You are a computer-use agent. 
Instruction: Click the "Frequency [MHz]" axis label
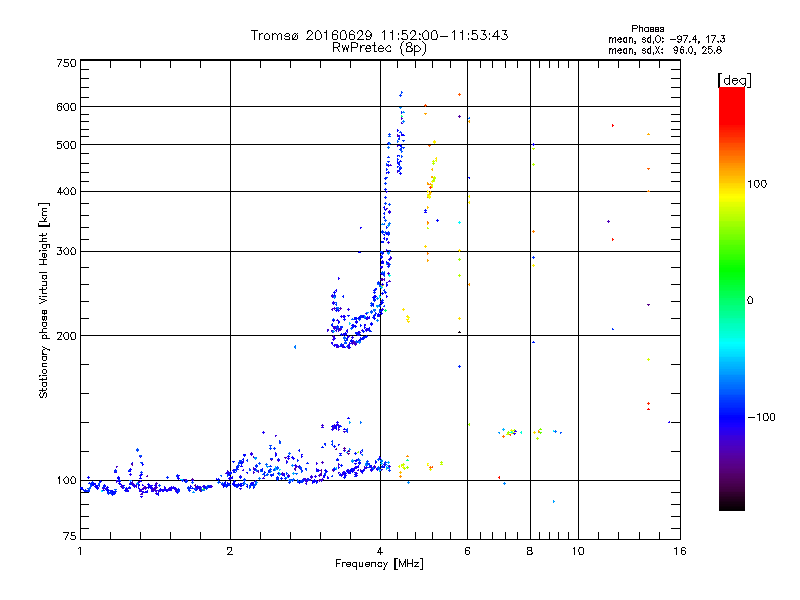pyautogui.click(x=379, y=564)
